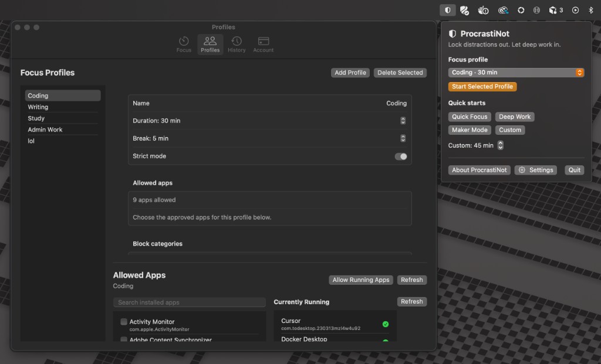Open Settings using the gear button
601x364 pixels.
535,170
